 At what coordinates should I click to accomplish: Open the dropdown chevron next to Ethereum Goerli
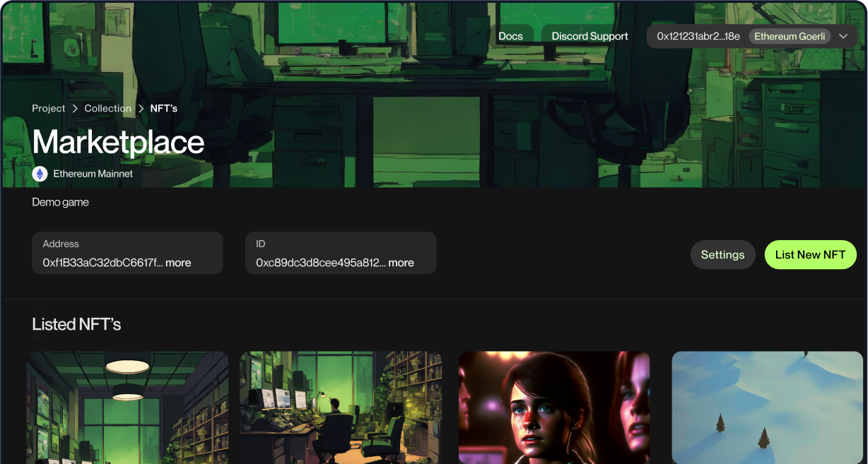(843, 36)
